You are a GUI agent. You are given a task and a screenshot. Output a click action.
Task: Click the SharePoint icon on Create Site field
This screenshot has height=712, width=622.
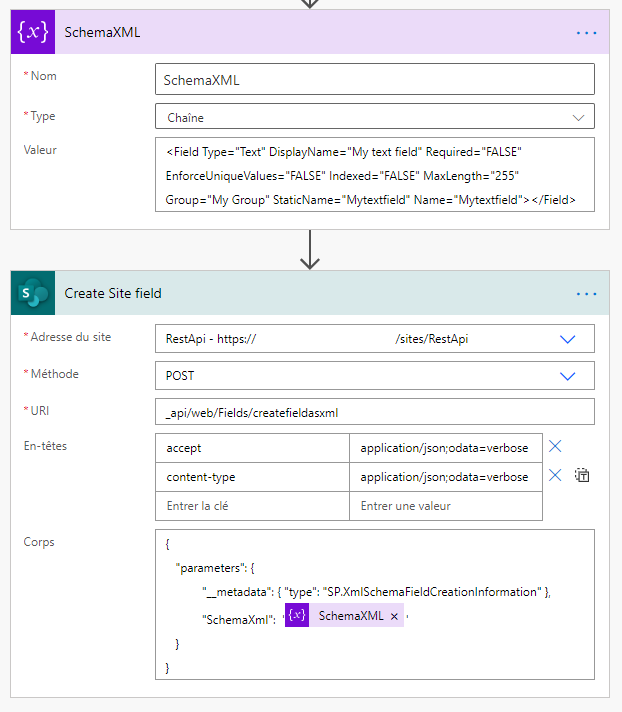click(33, 293)
